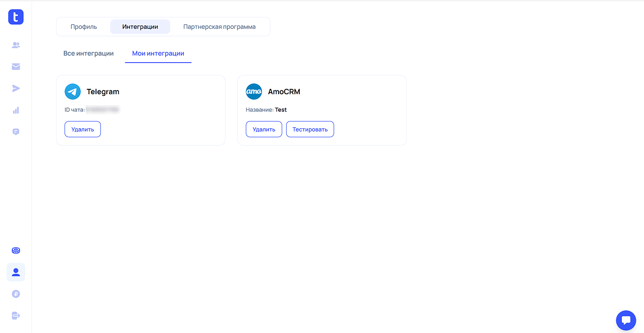Click the user profile sidebar icon
644x333 pixels.
[x=16, y=272]
